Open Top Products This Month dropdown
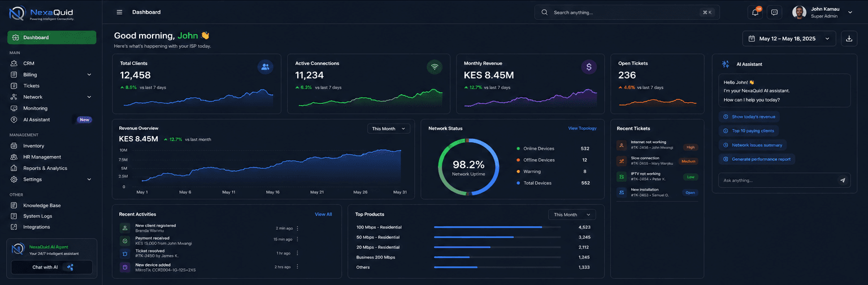The height and width of the screenshot is (285, 868). (x=572, y=214)
